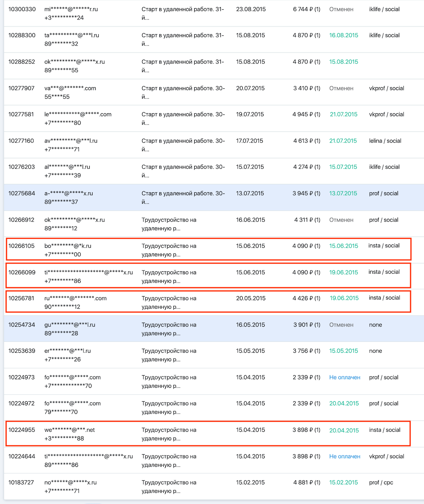
Task: Click order date 23.08.2015
Action: point(251,9)
